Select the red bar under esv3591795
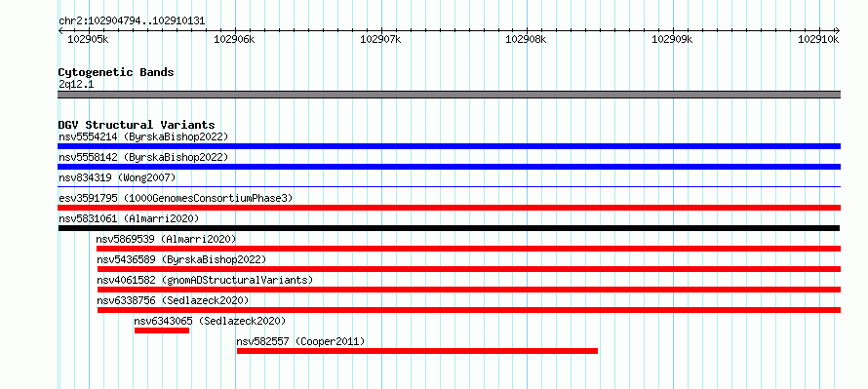Viewport: 868px width, 389px height. (x=449, y=208)
